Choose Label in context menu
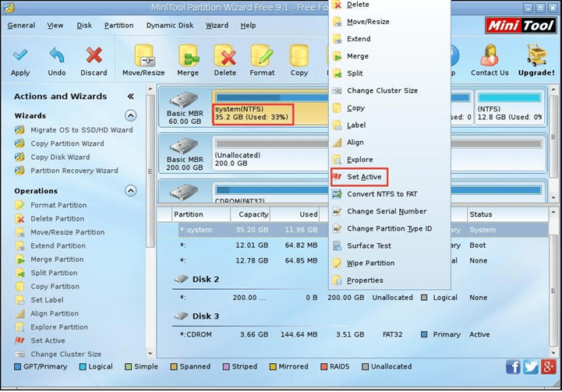562x392 pixels. [x=390, y=125]
